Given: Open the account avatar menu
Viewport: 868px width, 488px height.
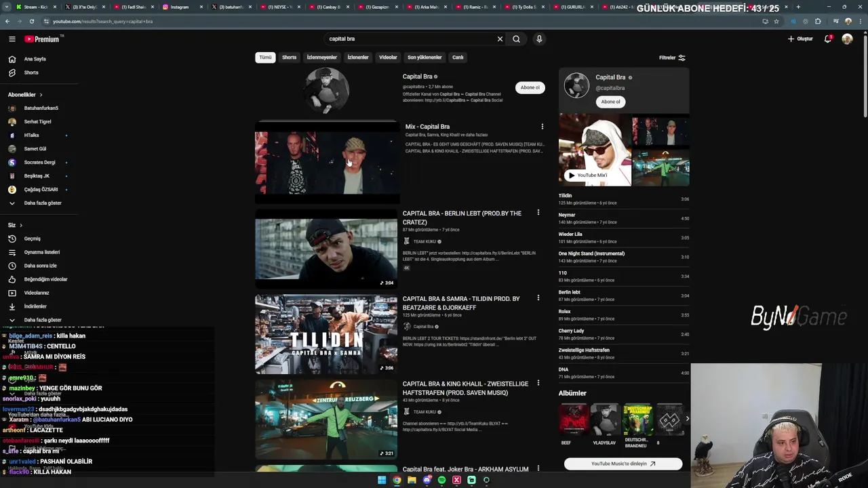Looking at the screenshot, I should point(847,39).
